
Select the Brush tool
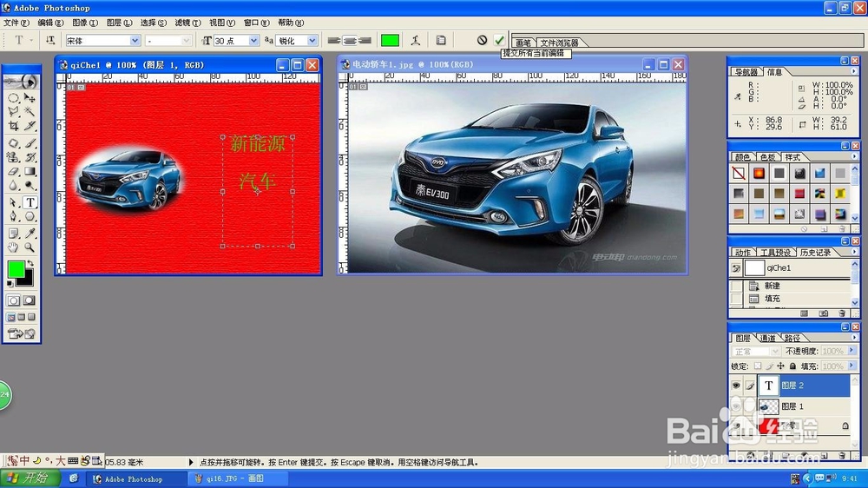[30, 143]
